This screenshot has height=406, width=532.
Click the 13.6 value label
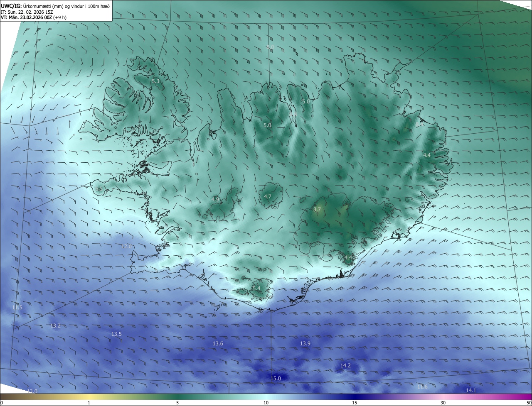pyautogui.click(x=218, y=344)
